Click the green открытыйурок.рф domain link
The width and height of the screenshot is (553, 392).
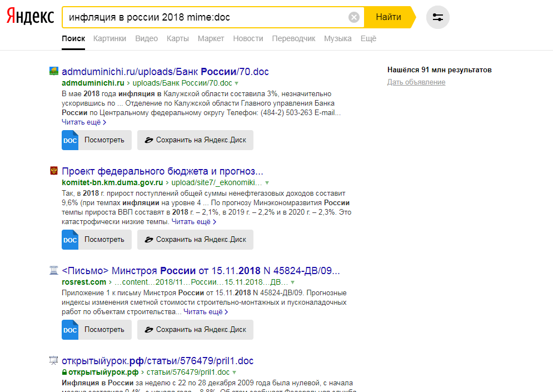[x=103, y=372]
